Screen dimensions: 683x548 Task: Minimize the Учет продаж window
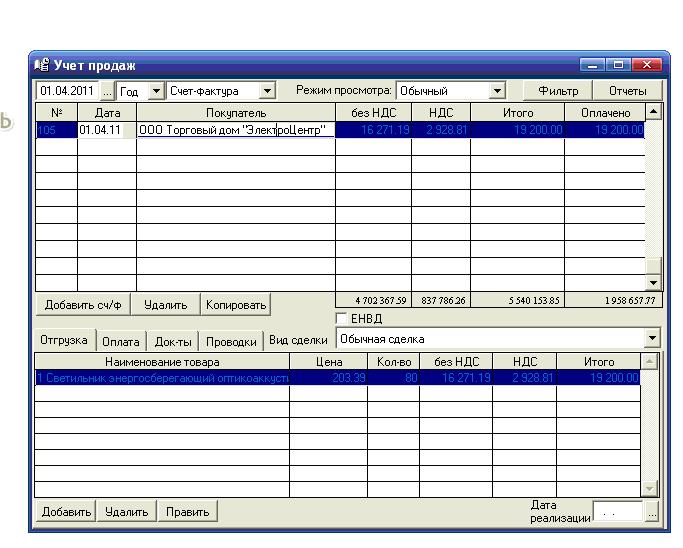click(x=595, y=65)
